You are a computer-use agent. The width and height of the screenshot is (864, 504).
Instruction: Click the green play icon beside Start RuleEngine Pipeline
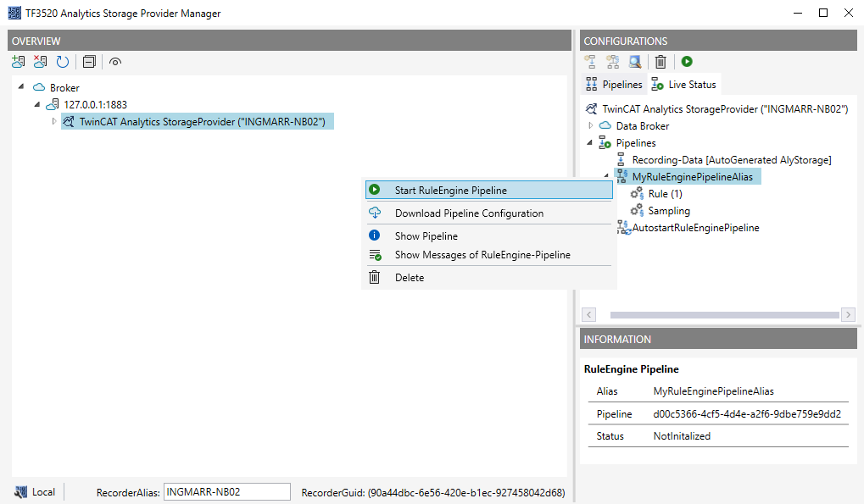374,189
